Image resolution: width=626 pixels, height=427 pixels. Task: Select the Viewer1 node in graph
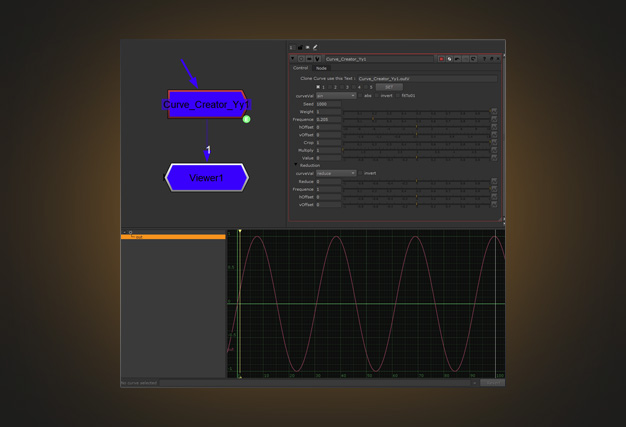tap(206, 178)
